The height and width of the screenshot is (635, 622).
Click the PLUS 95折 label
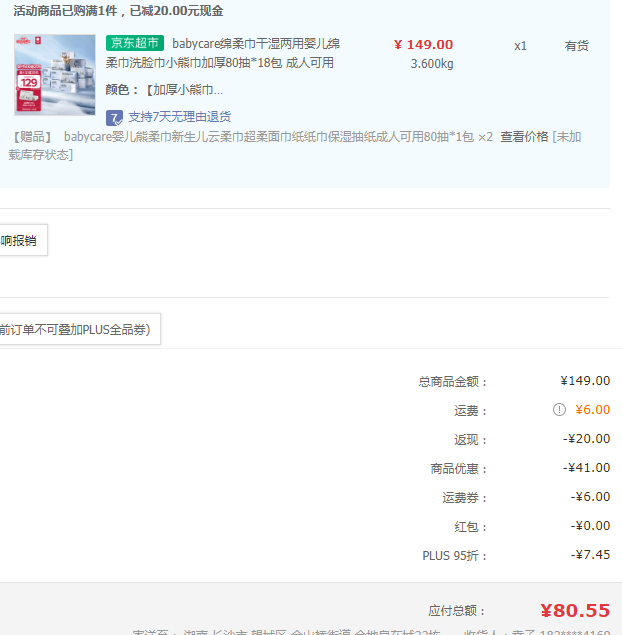click(454, 556)
